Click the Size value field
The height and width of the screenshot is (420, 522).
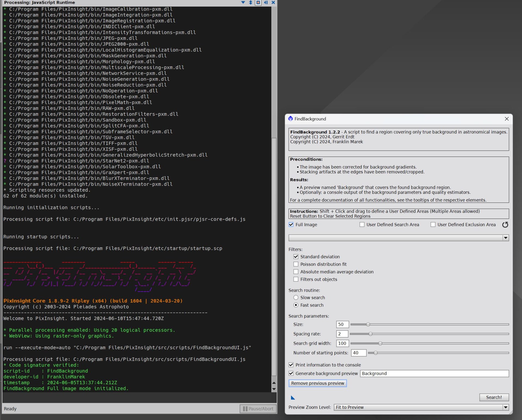[x=342, y=324]
